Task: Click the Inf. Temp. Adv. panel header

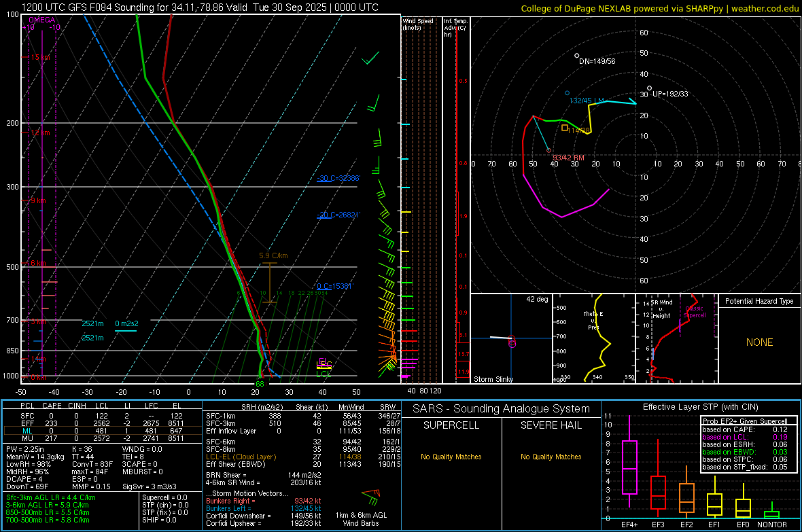Action: [456, 28]
